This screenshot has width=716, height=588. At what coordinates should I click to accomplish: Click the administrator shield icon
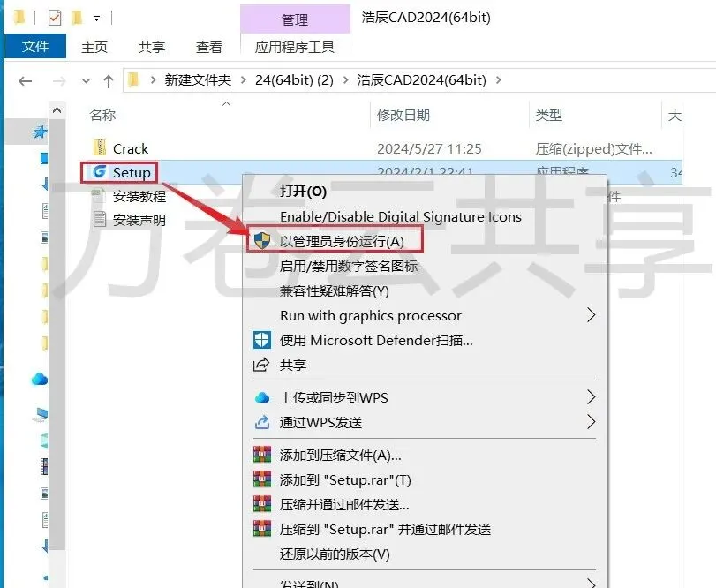pos(262,241)
